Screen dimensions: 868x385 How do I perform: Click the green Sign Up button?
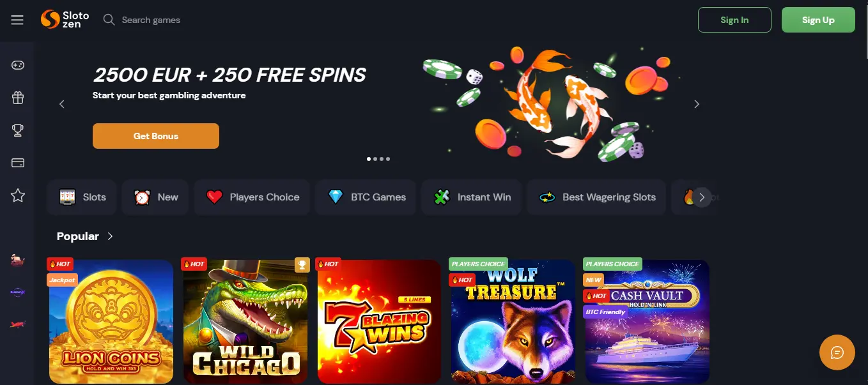tap(818, 20)
